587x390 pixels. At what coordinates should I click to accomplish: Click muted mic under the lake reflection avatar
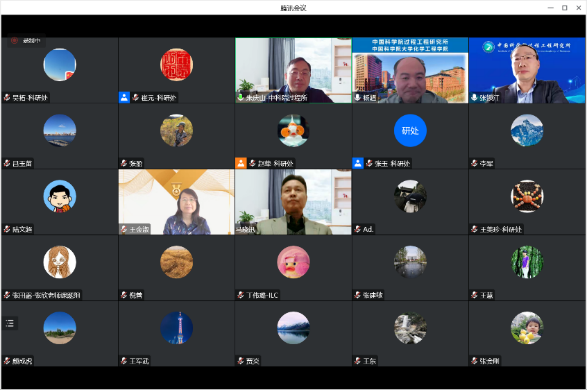pyautogui.click(x=241, y=361)
